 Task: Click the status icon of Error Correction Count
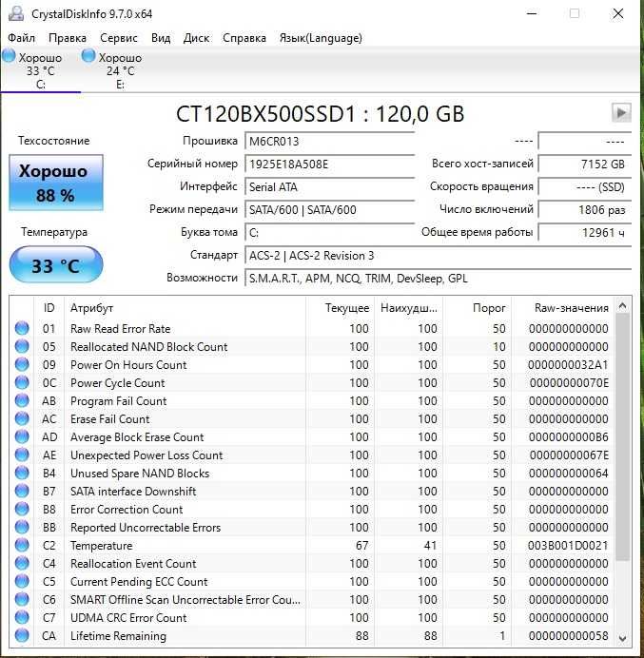(x=22, y=509)
